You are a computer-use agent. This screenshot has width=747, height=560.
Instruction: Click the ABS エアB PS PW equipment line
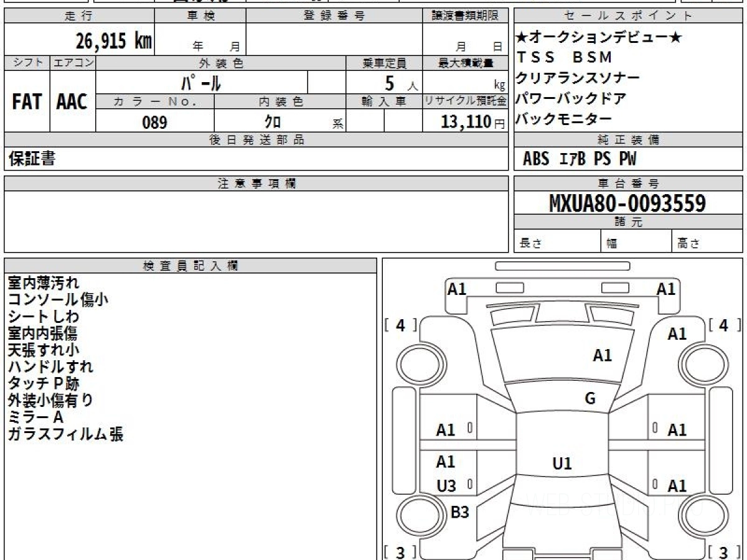click(x=580, y=159)
